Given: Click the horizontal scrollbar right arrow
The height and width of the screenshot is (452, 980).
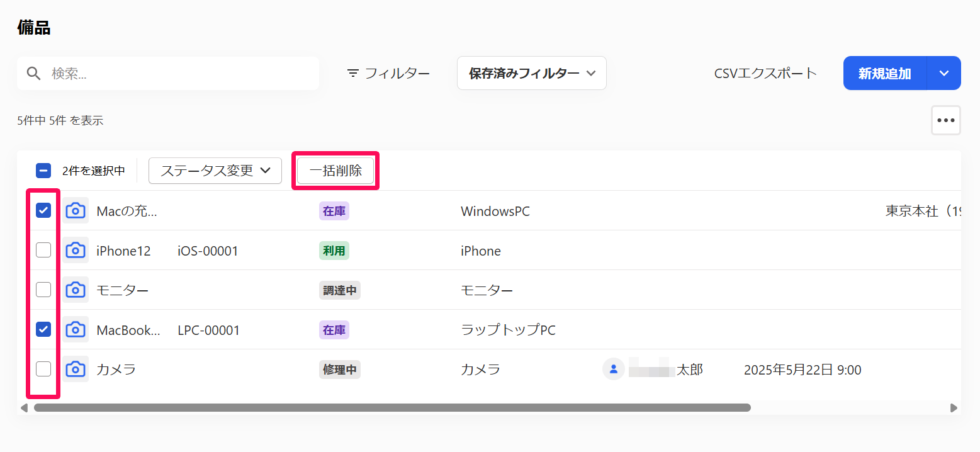Looking at the screenshot, I should (x=954, y=408).
